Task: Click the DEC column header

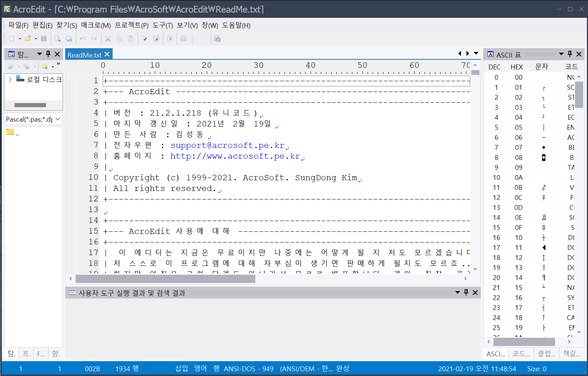Action: coord(495,67)
